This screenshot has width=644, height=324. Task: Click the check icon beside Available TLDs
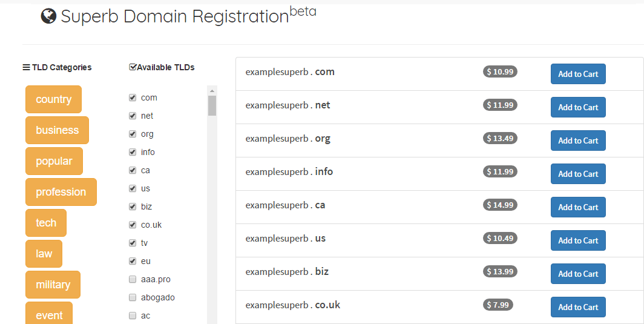pyautogui.click(x=133, y=67)
